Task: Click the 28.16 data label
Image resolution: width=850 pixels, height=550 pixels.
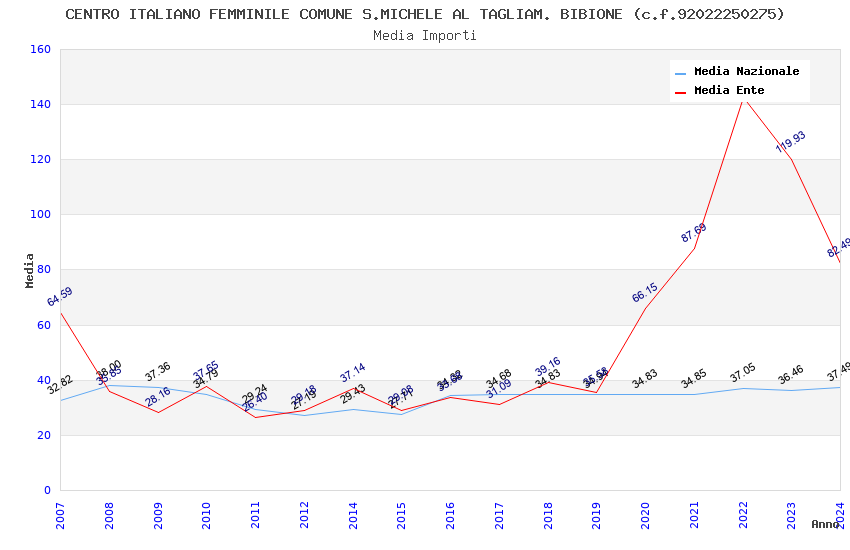Action: click(158, 397)
